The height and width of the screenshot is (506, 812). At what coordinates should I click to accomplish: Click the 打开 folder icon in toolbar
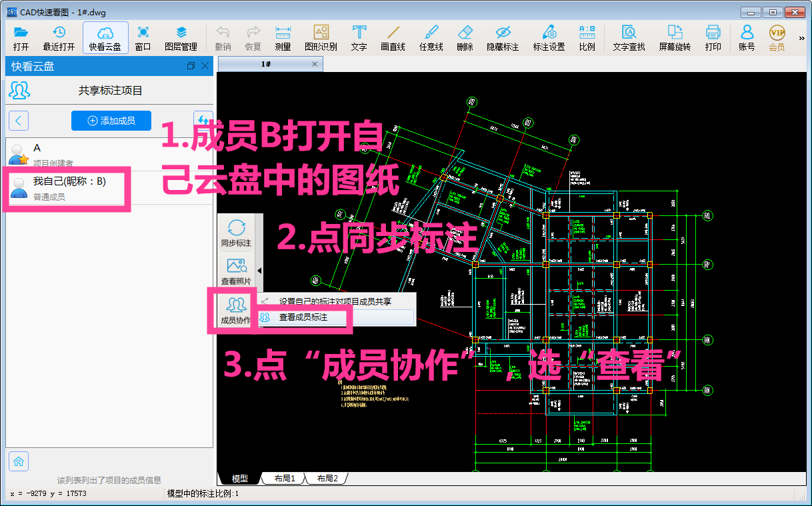click(21, 38)
